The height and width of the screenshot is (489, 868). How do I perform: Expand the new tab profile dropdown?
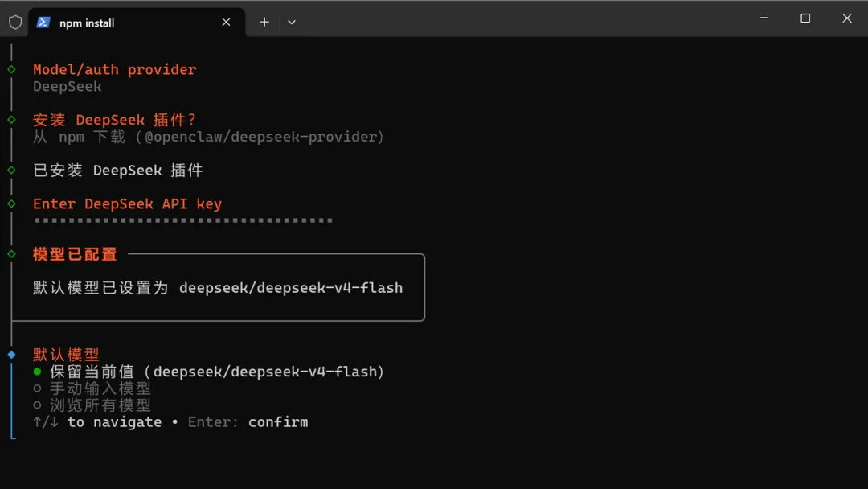[292, 23]
